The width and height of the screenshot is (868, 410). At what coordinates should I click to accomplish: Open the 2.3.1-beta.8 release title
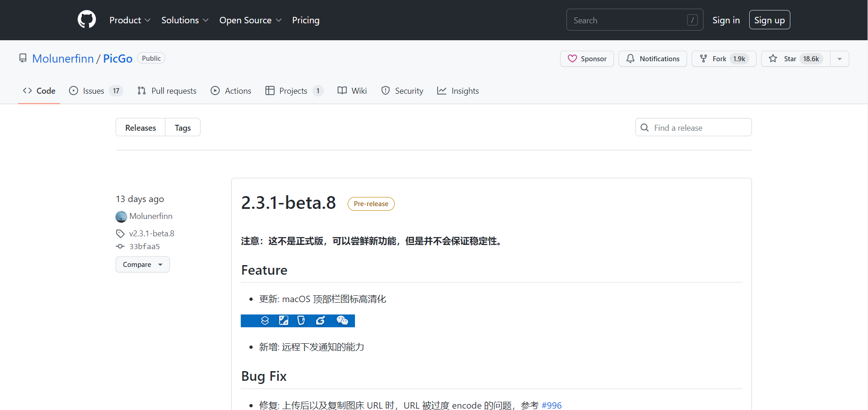(x=289, y=203)
